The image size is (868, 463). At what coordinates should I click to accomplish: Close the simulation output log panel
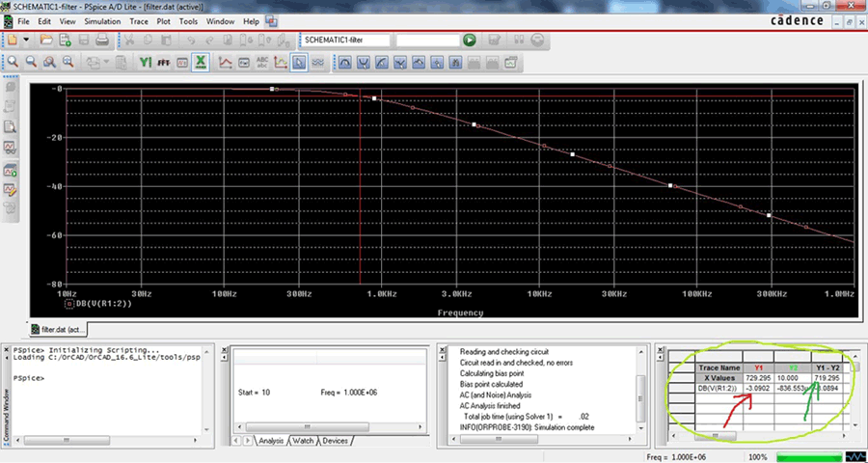pos(441,349)
